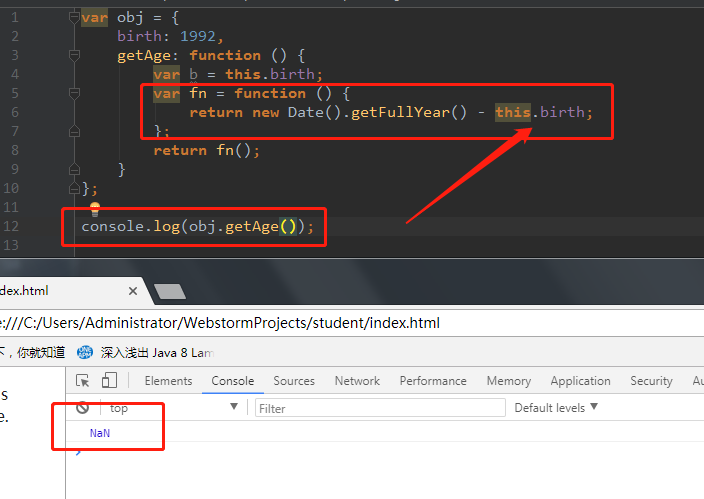Switch to the Elements tab
This screenshot has width=704, height=499.
point(168,381)
